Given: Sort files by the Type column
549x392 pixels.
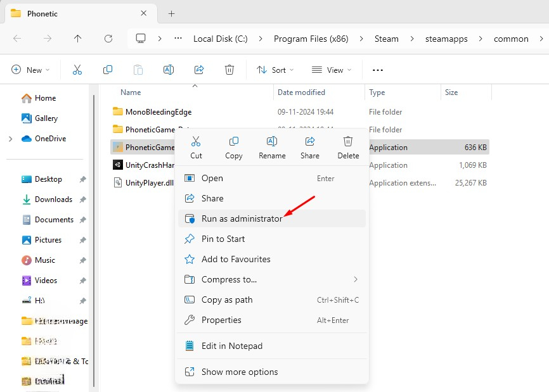Looking at the screenshot, I should tap(377, 92).
